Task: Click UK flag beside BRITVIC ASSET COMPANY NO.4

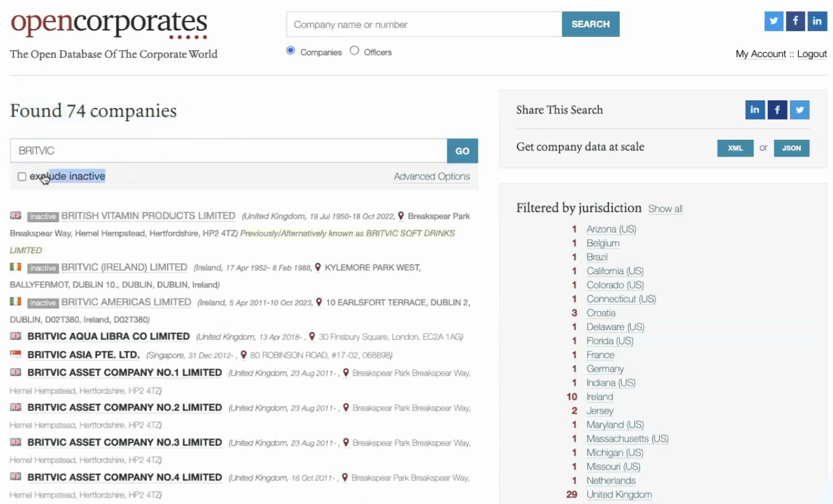Action: [16, 477]
